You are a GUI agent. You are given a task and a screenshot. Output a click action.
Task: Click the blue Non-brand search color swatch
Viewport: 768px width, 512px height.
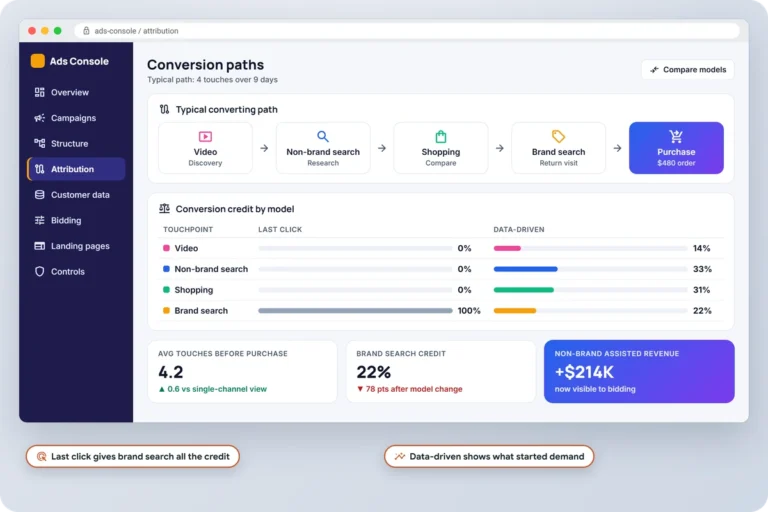tap(166, 269)
